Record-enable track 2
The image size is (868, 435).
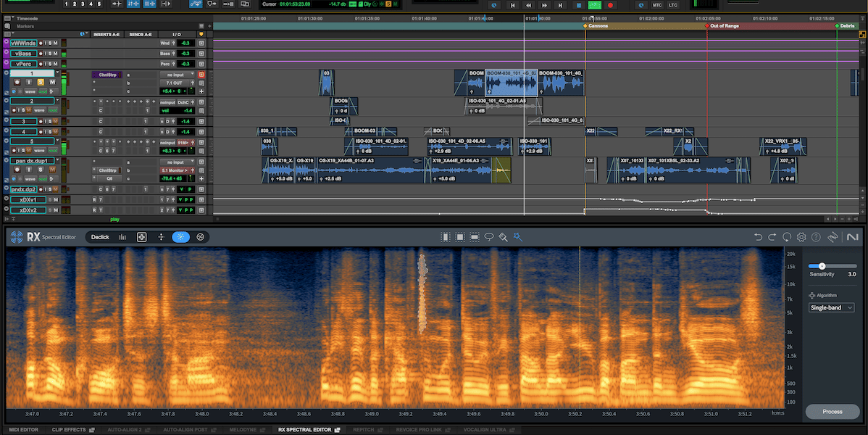pos(14,110)
